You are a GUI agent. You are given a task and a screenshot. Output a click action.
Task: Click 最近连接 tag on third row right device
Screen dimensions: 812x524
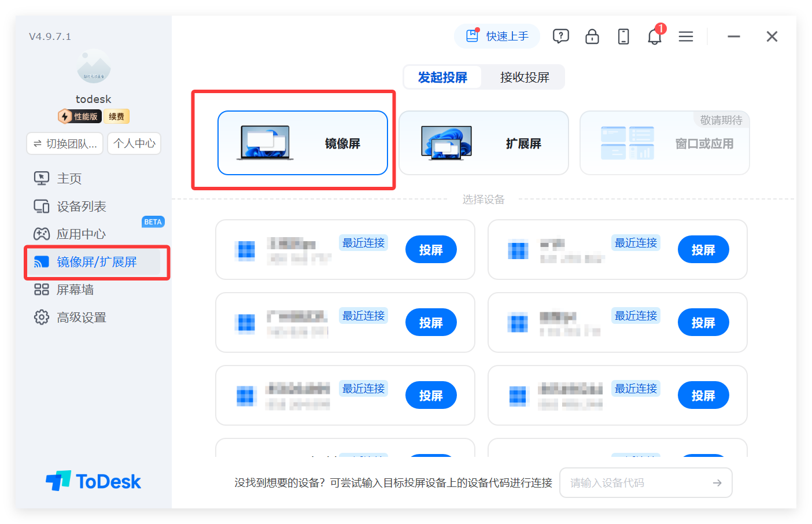636,388
